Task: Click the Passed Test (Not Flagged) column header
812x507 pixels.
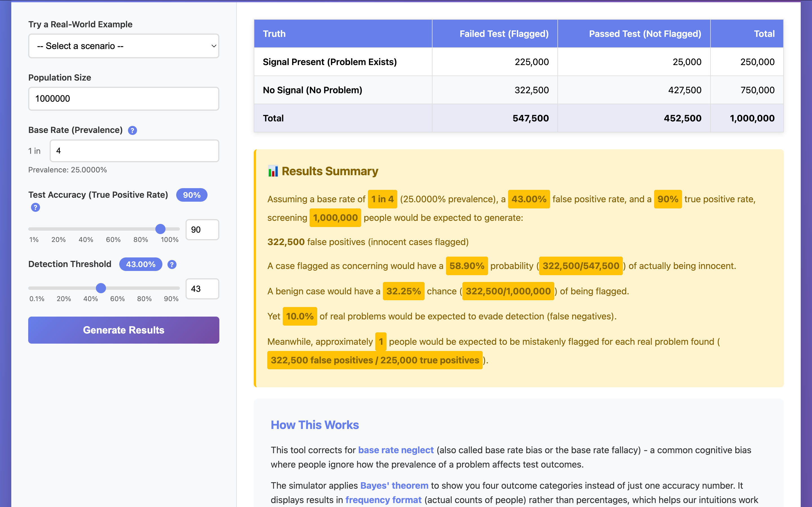Action: [x=645, y=34]
